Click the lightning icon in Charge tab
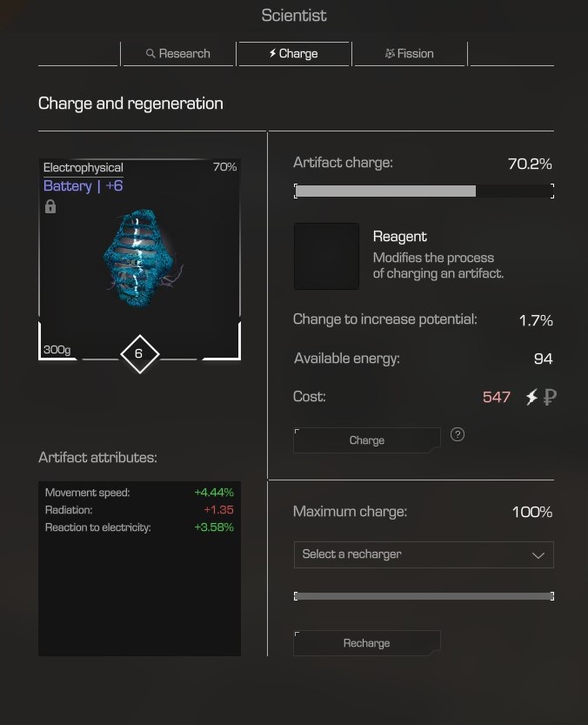The height and width of the screenshot is (725, 588). pos(273,53)
